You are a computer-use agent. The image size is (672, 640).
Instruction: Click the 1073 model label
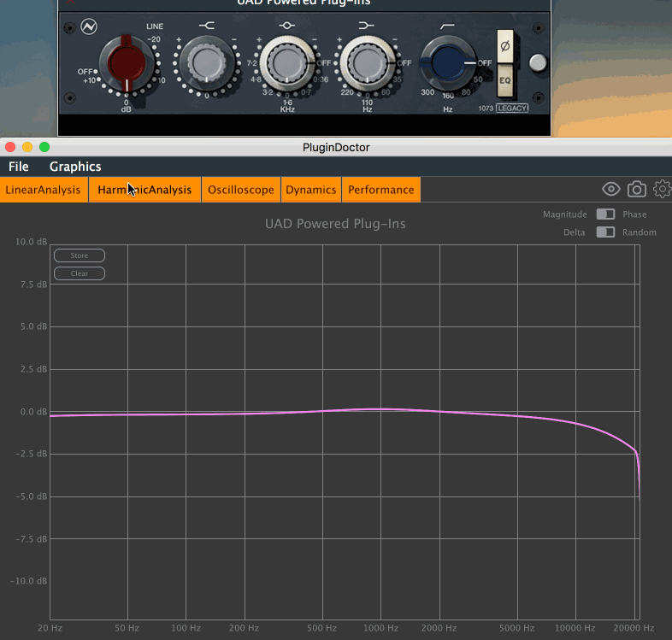tap(486, 109)
